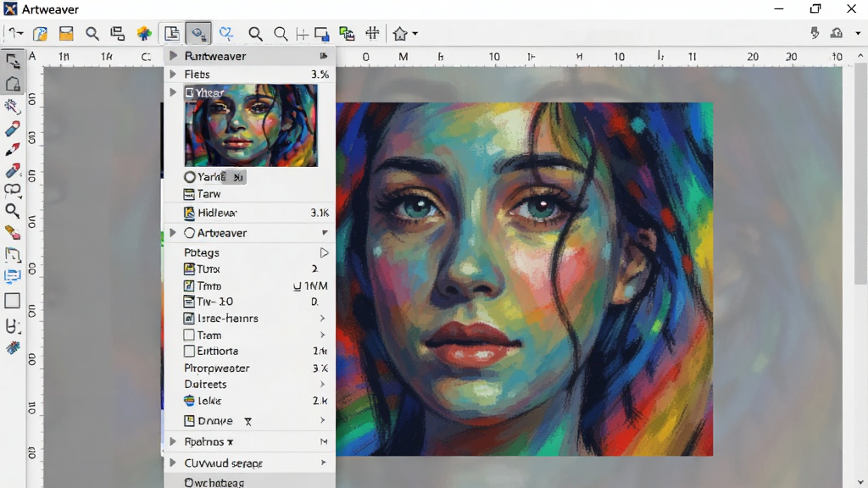Screen dimensions: 868x488
Task: Click the new document icon
Action: (40, 34)
